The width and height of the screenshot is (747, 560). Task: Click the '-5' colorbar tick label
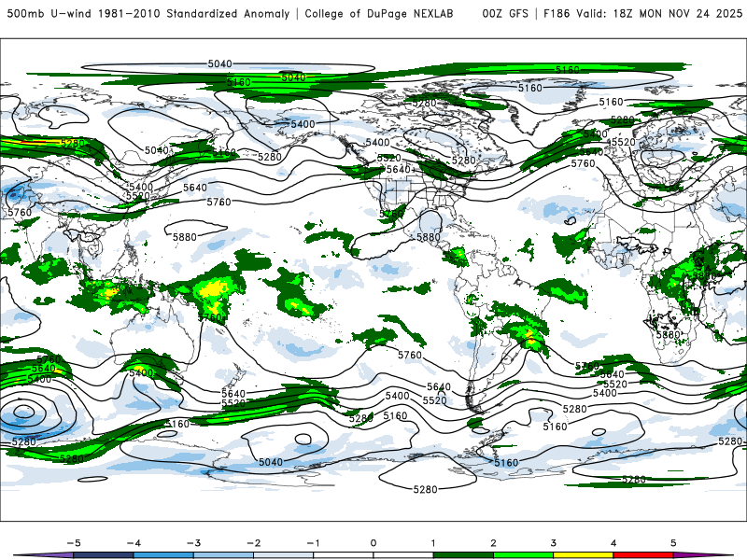coord(74,543)
